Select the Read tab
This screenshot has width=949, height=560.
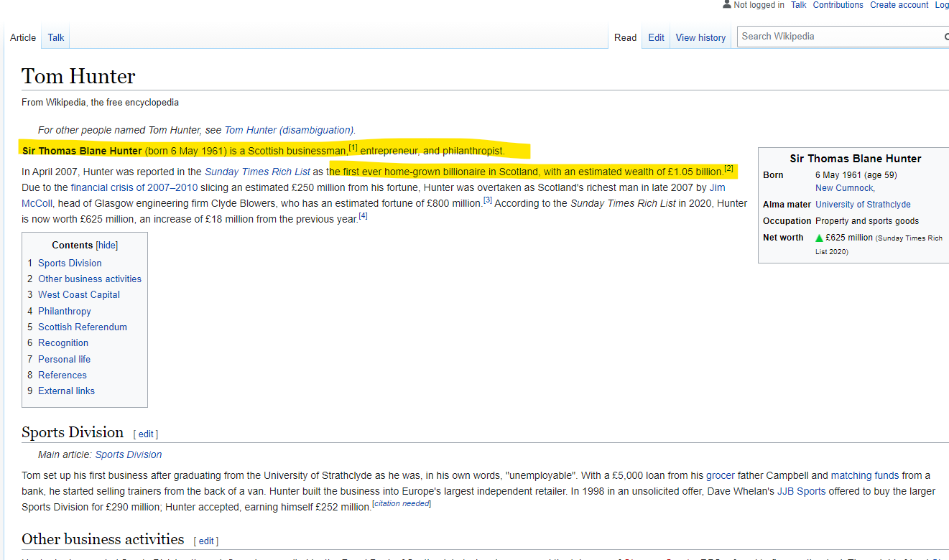[x=625, y=37]
